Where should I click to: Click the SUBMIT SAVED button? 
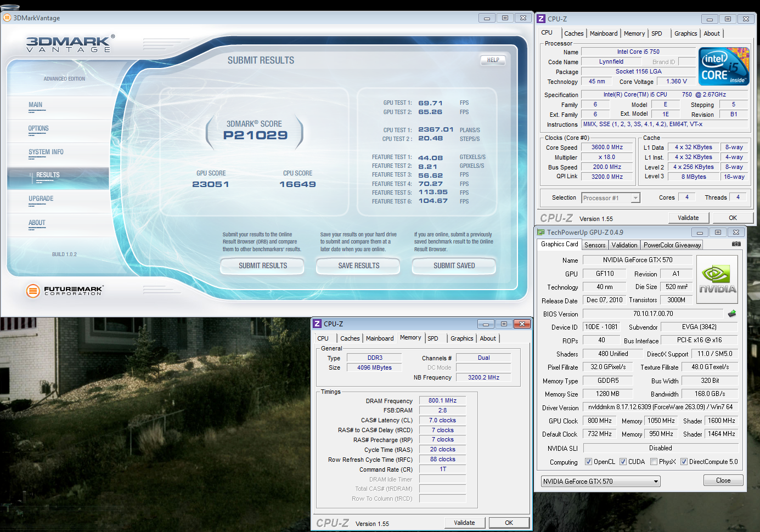[x=454, y=266]
